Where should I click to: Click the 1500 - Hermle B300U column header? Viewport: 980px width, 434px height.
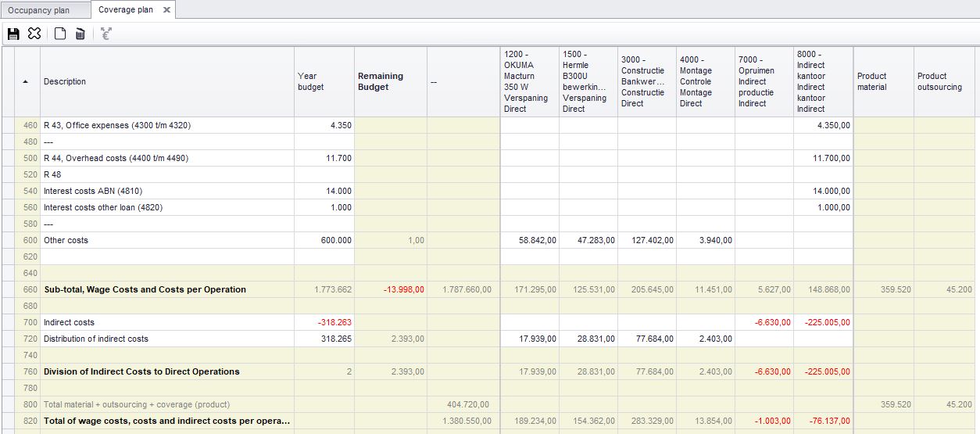[x=588, y=81]
